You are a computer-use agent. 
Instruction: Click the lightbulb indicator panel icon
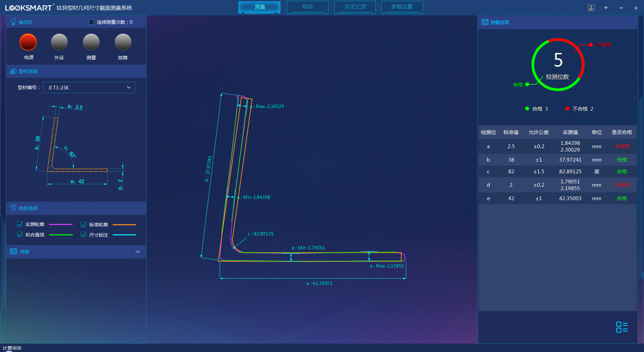click(x=13, y=22)
